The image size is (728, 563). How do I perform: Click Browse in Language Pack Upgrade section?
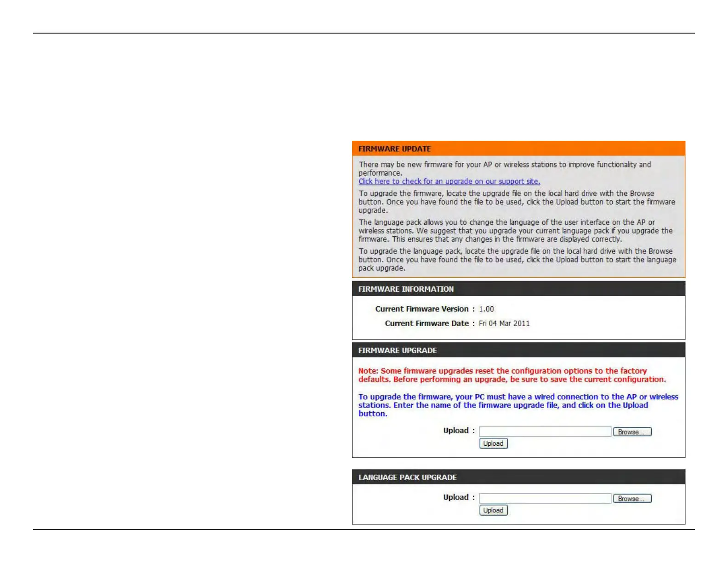tap(632, 499)
